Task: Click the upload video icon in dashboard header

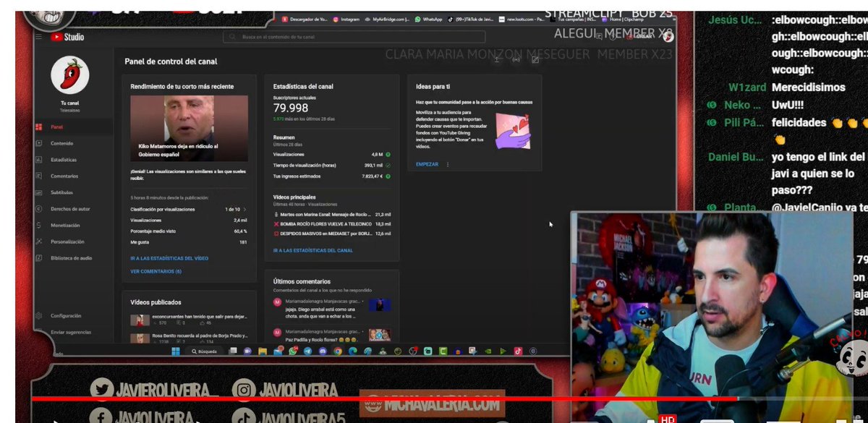Action: coord(497,59)
